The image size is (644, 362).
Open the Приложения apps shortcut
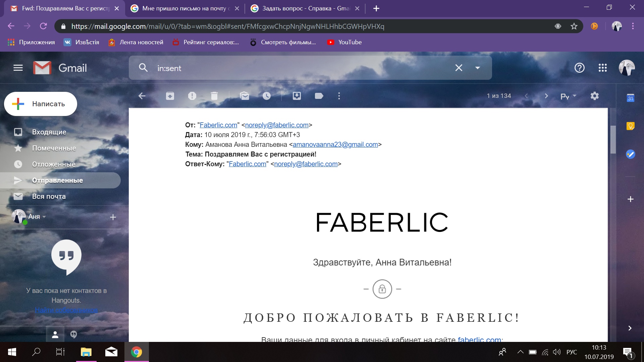(x=31, y=42)
